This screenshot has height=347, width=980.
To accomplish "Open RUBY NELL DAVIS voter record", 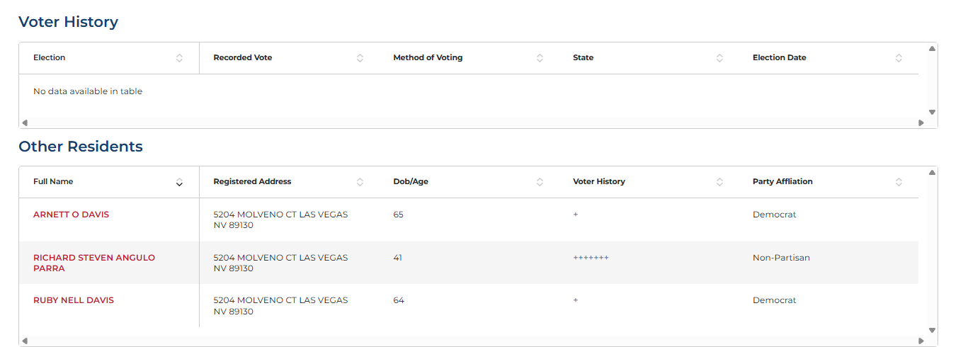I will (73, 300).
